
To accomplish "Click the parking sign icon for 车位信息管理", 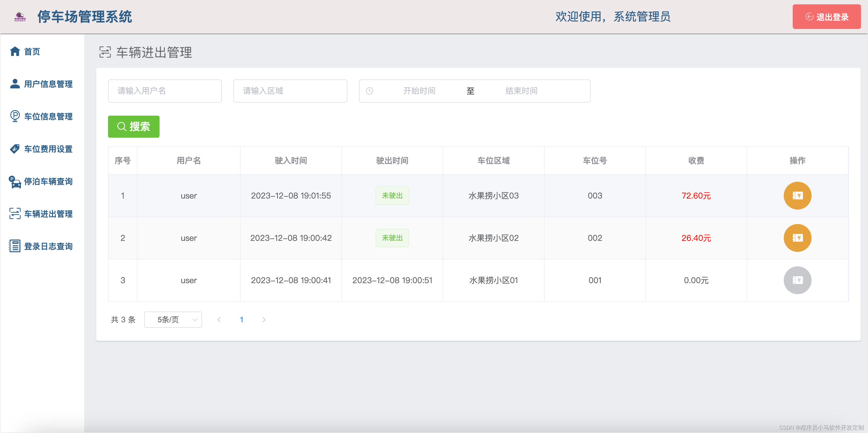I will [x=15, y=116].
